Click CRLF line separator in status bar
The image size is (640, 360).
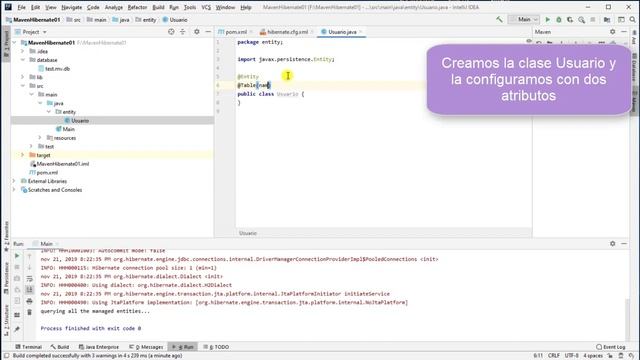[554, 356]
